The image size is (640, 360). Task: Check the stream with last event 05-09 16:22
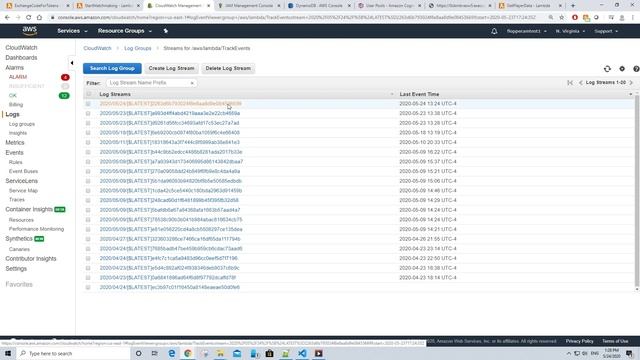[x=88, y=152]
